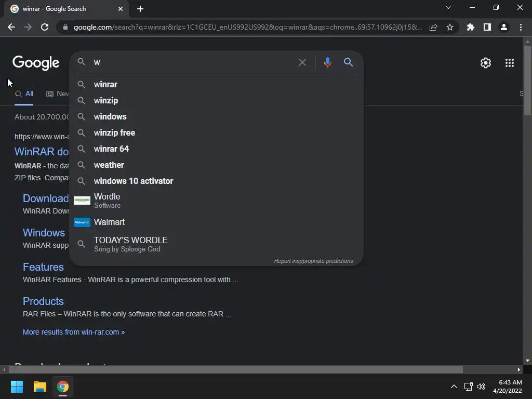532x399 pixels.
Task: Switch to the News results tab
Action: [x=58, y=94]
